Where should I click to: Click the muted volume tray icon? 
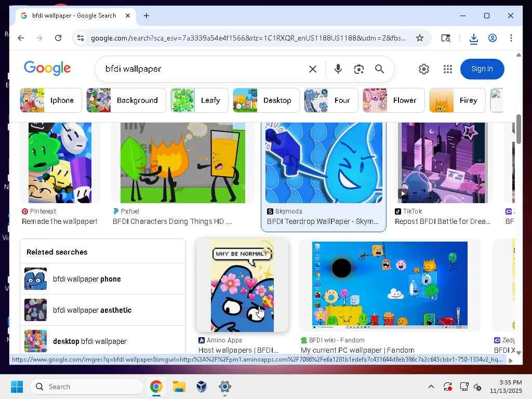pyautogui.click(x=477, y=387)
